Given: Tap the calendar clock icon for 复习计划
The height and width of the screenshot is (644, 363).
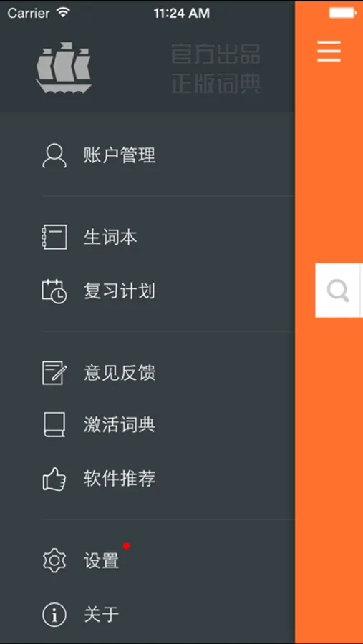Looking at the screenshot, I should point(54,291).
